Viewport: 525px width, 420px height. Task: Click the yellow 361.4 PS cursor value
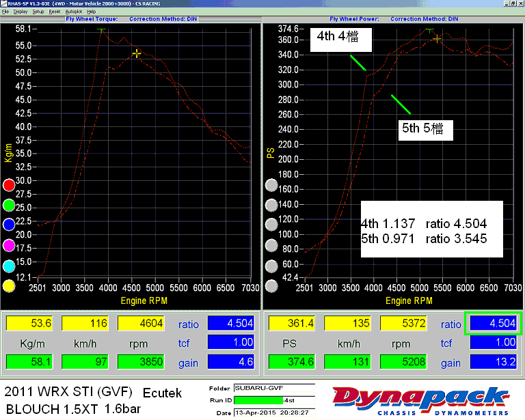tap(292, 323)
